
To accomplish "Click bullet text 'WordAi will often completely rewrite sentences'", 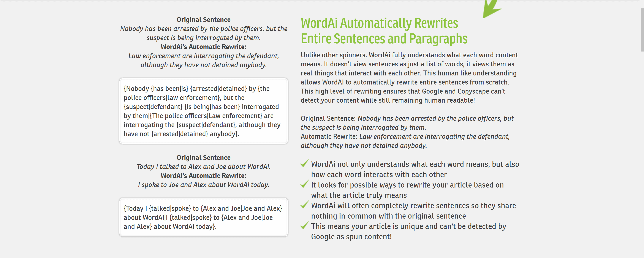I will 413,211.
